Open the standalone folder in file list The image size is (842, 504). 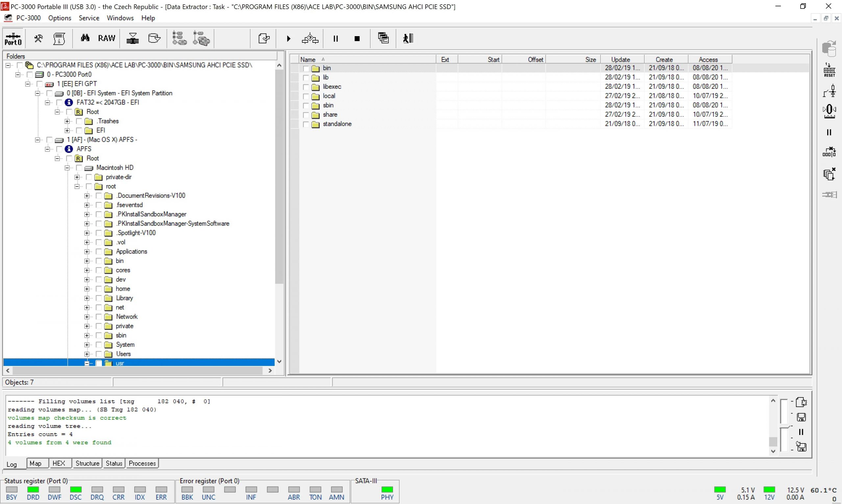(x=336, y=124)
